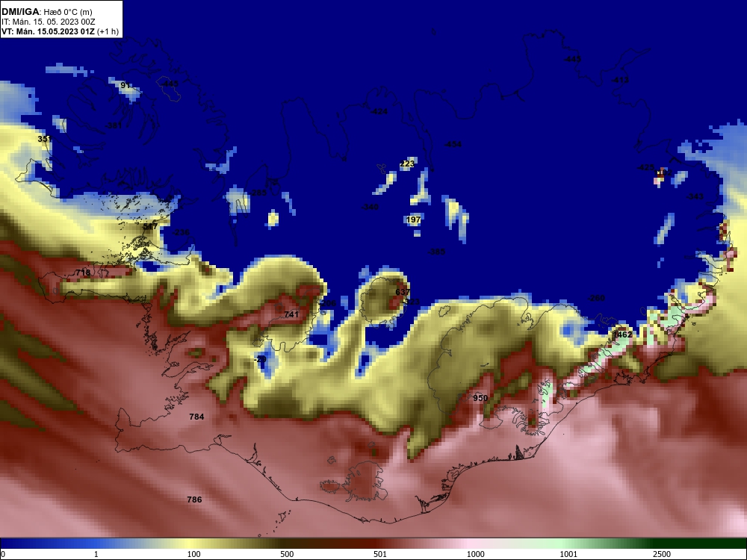The height and width of the screenshot is (560, 747).
Task: Click the map value 351
Action: pyautogui.click(x=44, y=139)
